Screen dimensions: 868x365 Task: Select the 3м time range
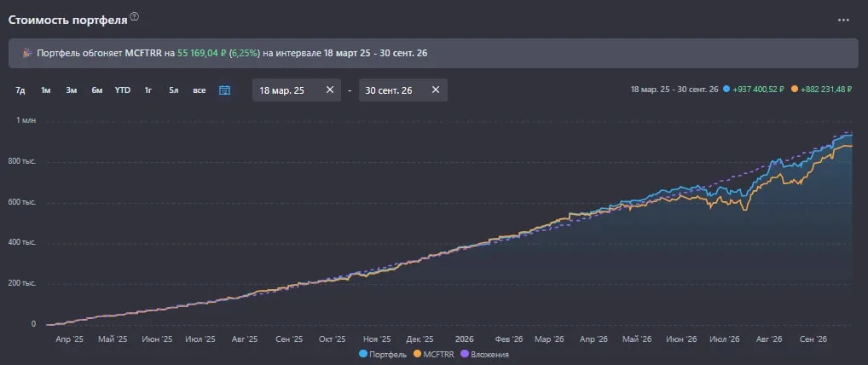pos(72,90)
